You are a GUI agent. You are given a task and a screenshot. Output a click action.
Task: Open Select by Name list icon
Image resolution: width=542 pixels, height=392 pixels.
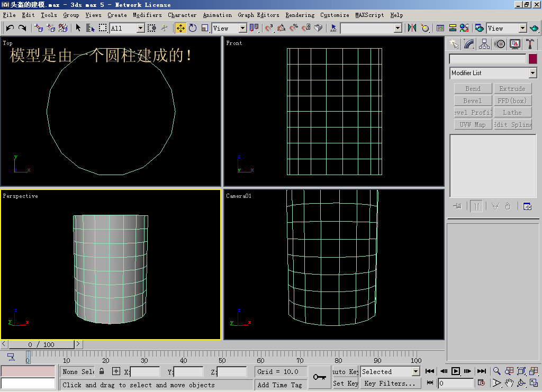pos(90,28)
